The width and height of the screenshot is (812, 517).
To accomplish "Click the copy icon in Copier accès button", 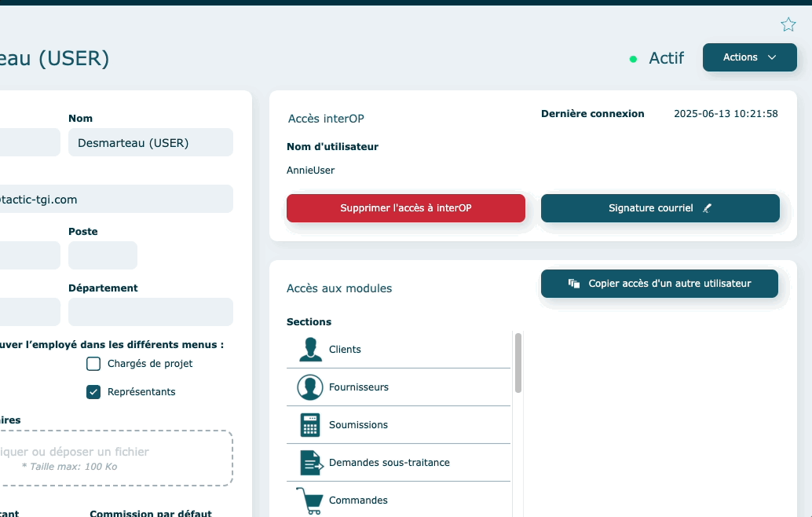I will pos(574,284).
